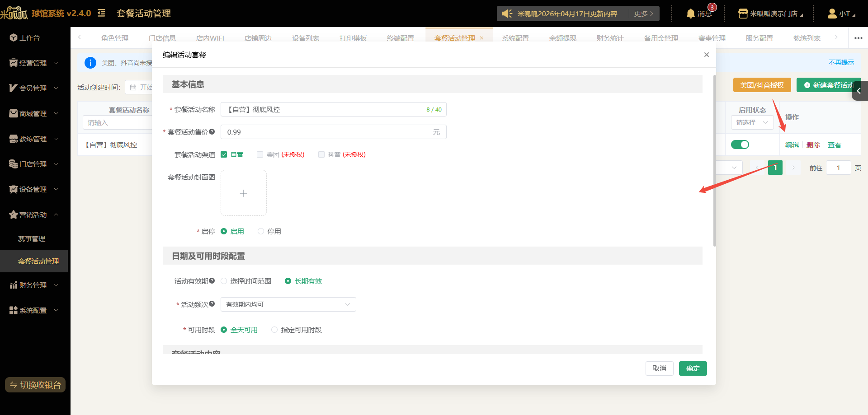The height and width of the screenshot is (415, 868).
Task: Click the 财务管理 chart icon
Action: click(14, 285)
